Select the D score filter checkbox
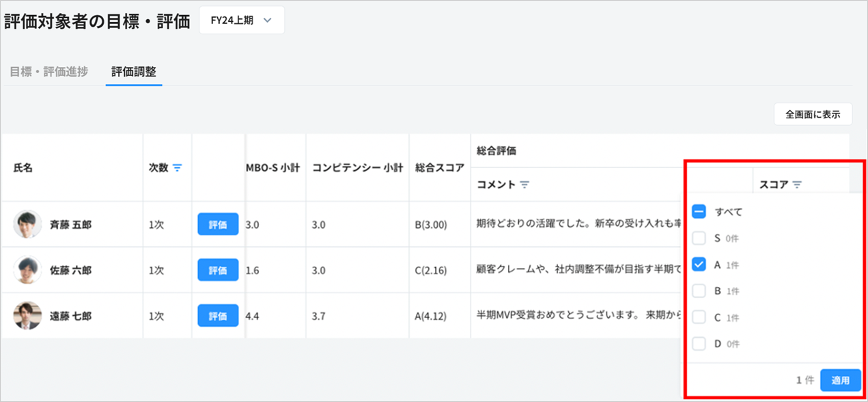The width and height of the screenshot is (868, 402). [699, 344]
